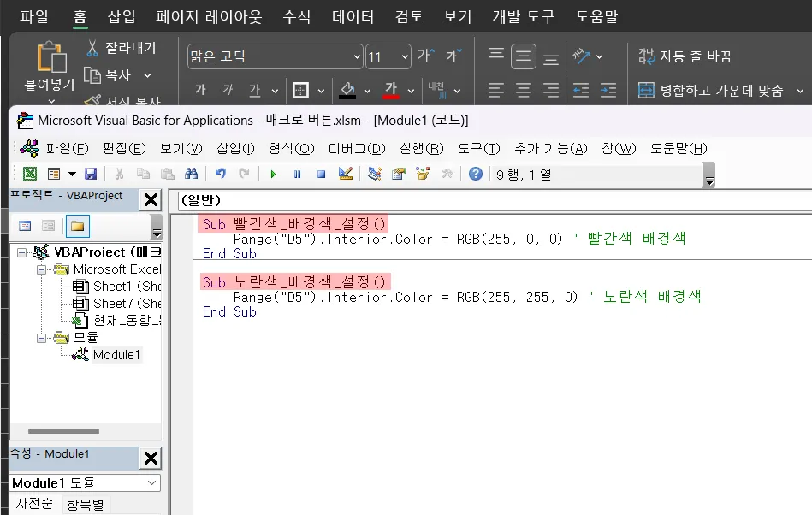This screenshot has height=515, width=812.
Task: Open the Object Browser from the VBA toolbar
Action: [x=424, y=174]
